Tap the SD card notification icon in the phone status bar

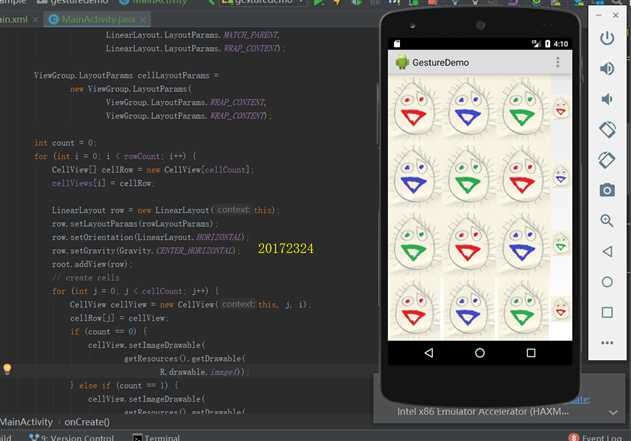[x=397, y=44]
